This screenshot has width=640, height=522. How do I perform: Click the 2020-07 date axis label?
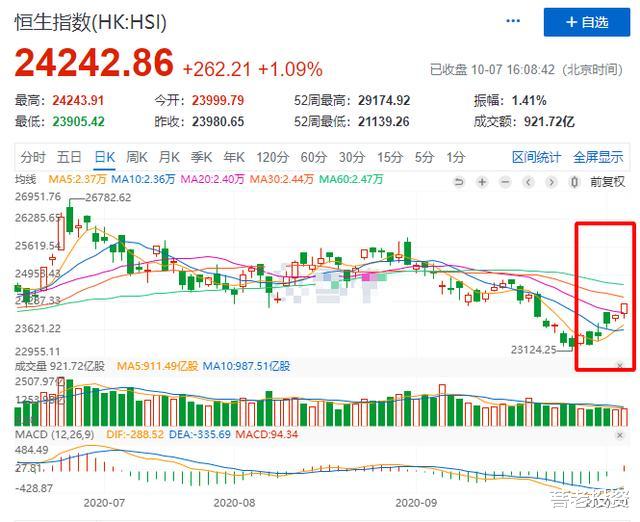(x=104, y=503)
